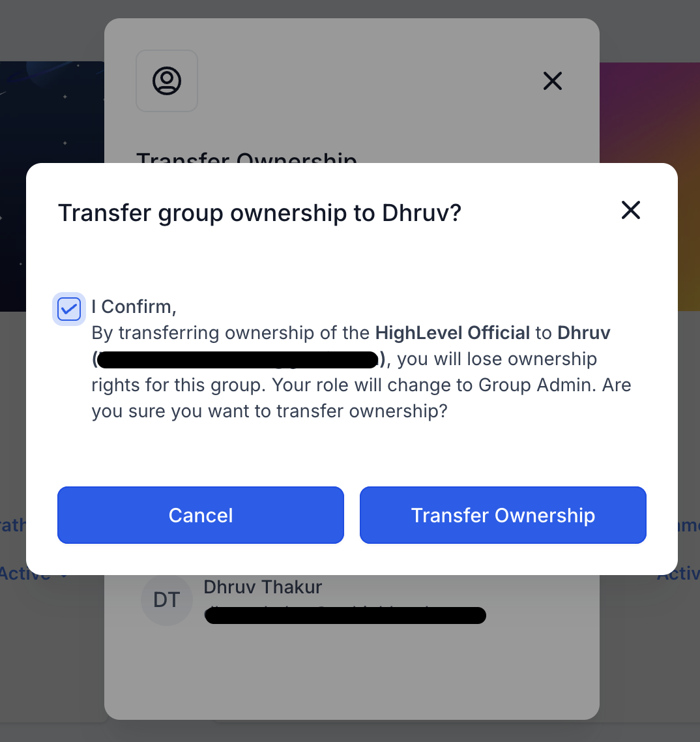Viewport: 700px width, 742px height.
Task: Click the user profile icon in background panel
Action: (x=167, y=81)
